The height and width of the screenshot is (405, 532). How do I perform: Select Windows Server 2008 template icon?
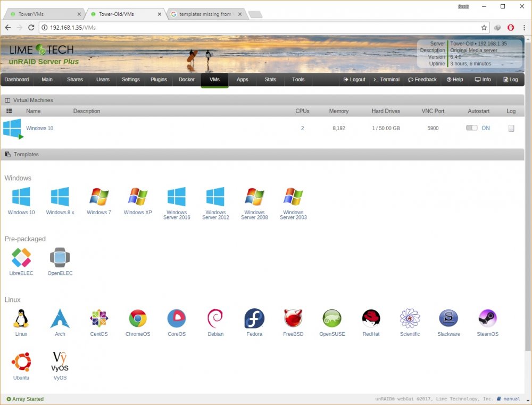(254, 197)
